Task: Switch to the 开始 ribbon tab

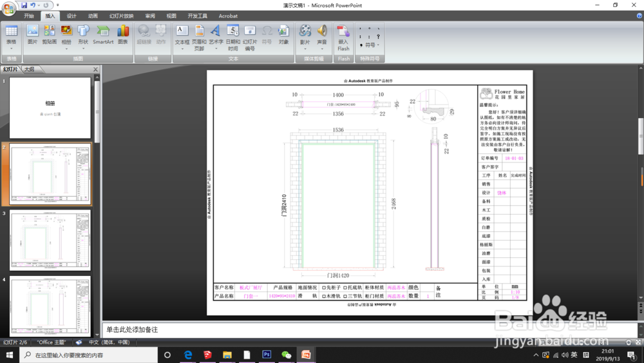Action: [29, 16]
